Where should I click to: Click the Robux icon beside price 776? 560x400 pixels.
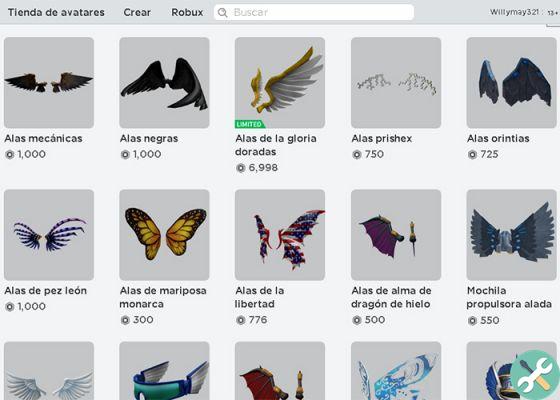pyautogui.click(x=241, y=320)
